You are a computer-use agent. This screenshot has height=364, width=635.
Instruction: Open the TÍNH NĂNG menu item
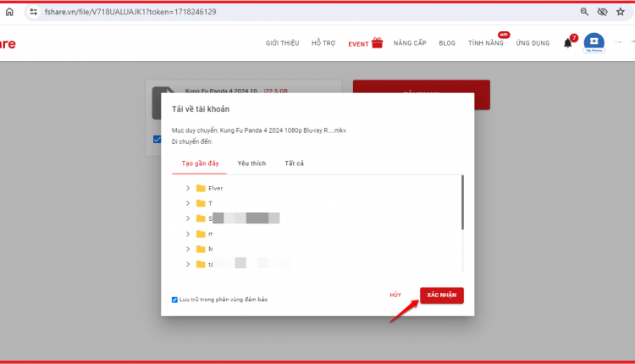(486, 43)
